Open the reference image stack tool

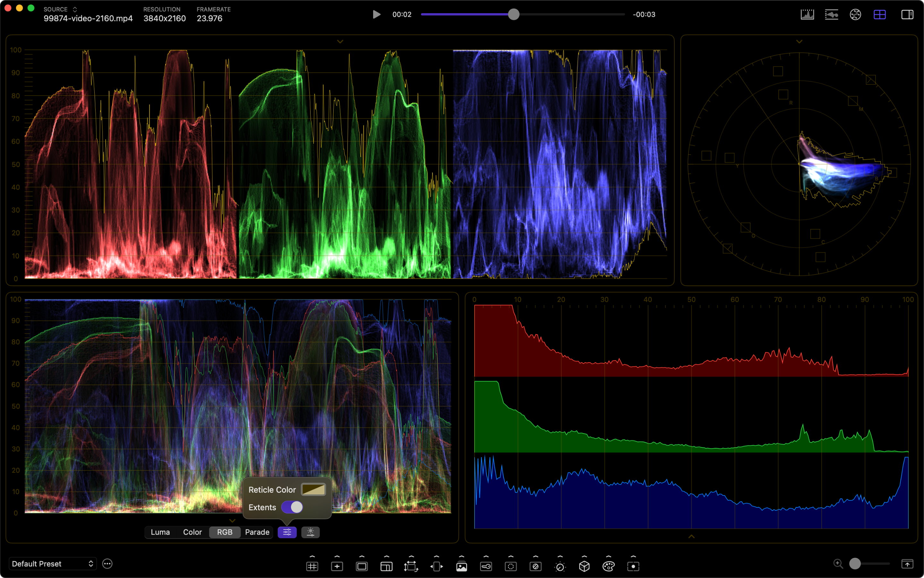coord(462,566)
